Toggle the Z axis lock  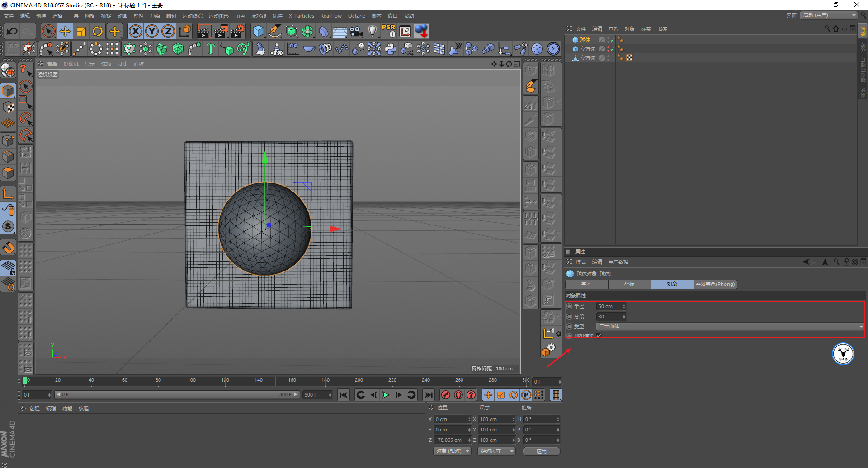click(168, 31)
